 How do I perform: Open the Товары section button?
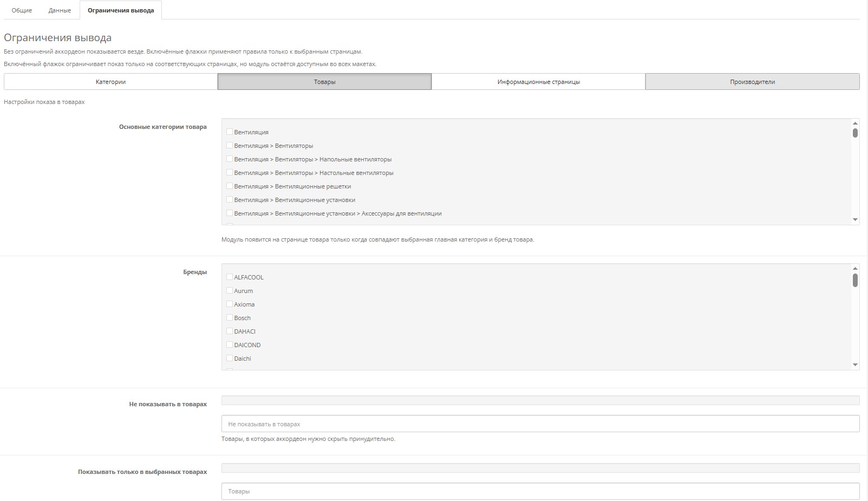coord(324,82)
